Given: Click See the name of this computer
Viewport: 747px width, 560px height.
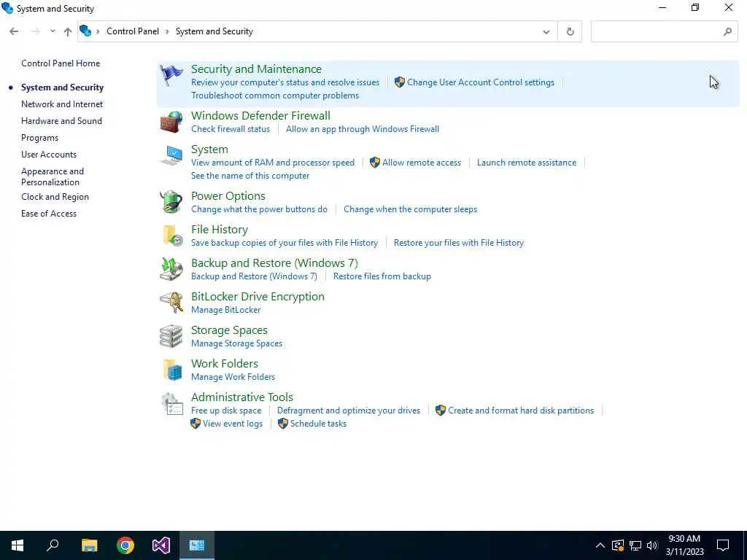Looking at the screenshot, I should [250, 176].
